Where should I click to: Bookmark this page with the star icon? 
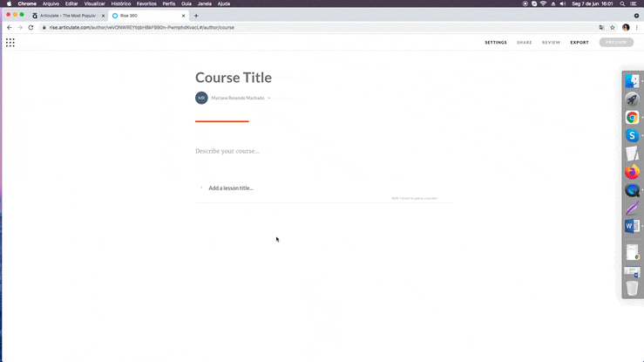pyautogui.click(x=613, y=27)
